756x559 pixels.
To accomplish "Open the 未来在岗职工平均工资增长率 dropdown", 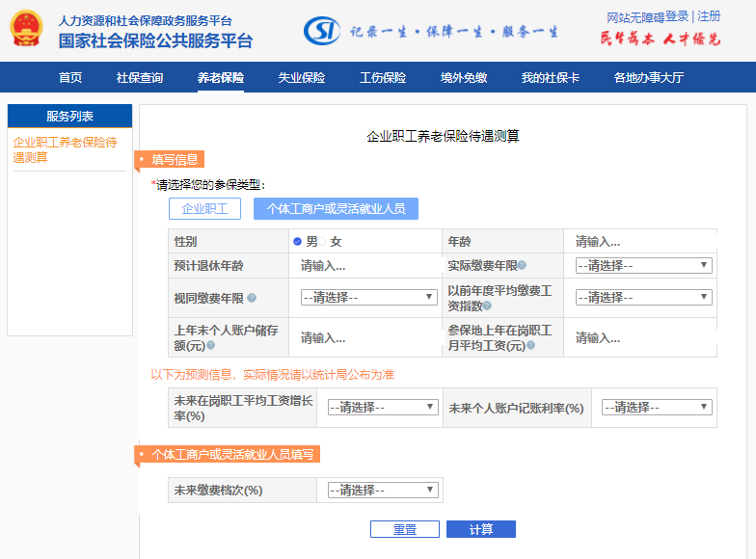I will [383, 407].
